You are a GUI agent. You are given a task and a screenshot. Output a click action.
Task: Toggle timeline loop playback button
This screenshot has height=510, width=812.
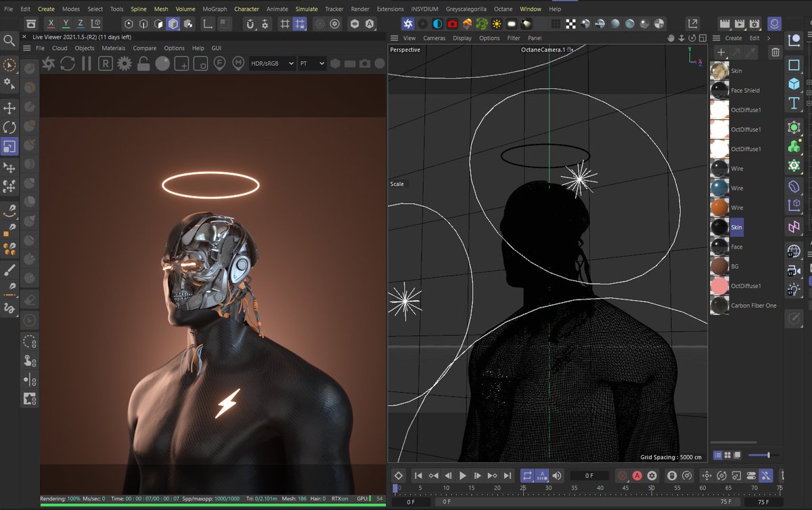click(x=527, y=476)
